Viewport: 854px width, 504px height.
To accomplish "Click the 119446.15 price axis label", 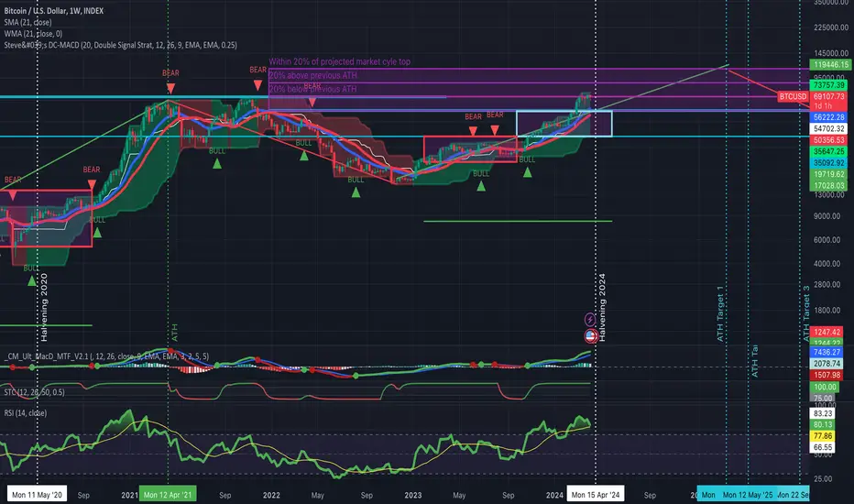I will click(830, 64).
